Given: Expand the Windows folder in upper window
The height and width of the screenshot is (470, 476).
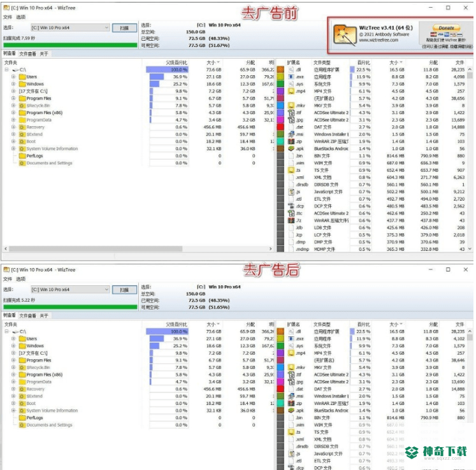Looking at the screenshot, I should [13, 84].
